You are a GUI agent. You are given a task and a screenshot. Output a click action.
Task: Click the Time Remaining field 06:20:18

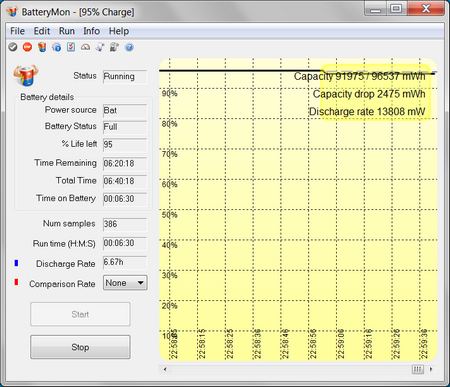tap(125, 164)
